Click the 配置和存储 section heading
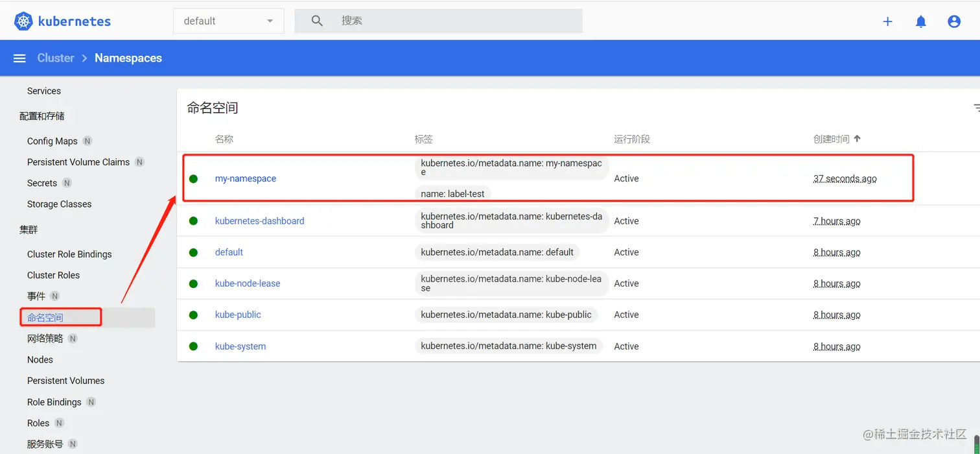This screenshot has height=454, width=980. tap(42, 116)
